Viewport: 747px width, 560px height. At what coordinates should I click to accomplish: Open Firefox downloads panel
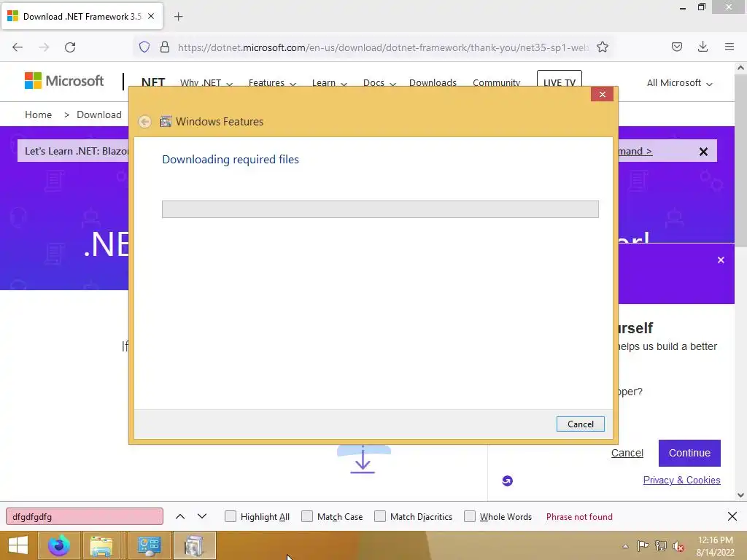703,47
